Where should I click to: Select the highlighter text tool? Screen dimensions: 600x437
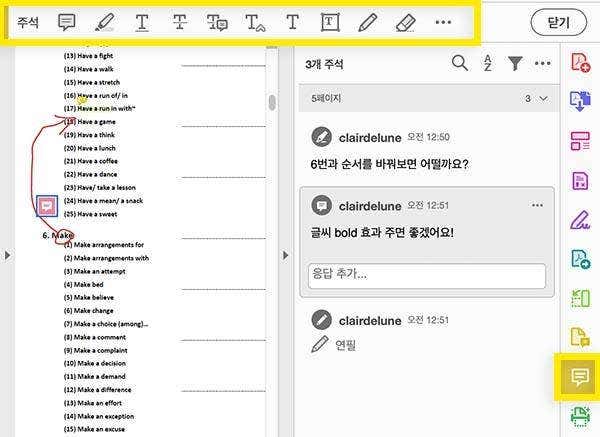pos(104,22)
